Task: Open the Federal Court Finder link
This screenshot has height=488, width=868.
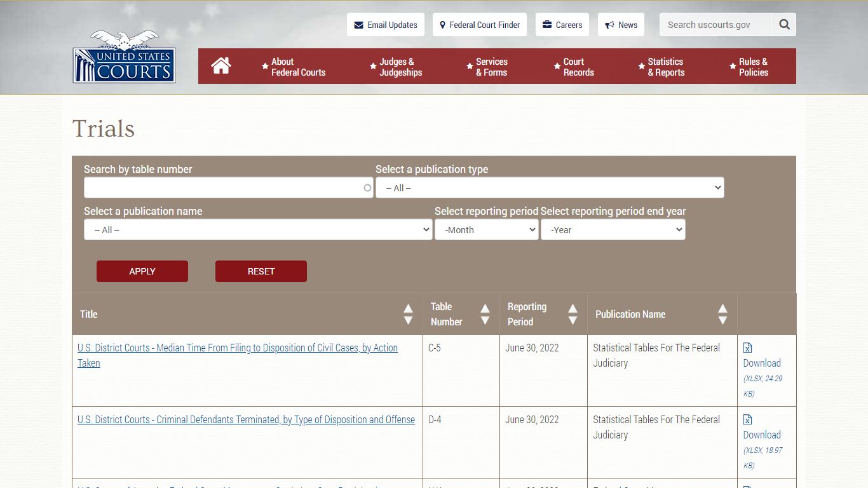Action: pyautogui.click(x=480, y=25)
